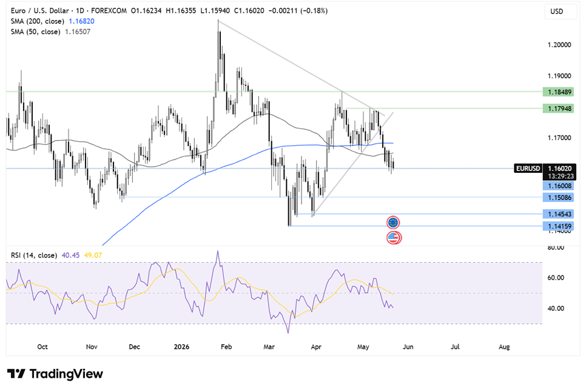586x392 pixels.
Task: Click the 1.14543 support price label
Action: coord(559,214)
